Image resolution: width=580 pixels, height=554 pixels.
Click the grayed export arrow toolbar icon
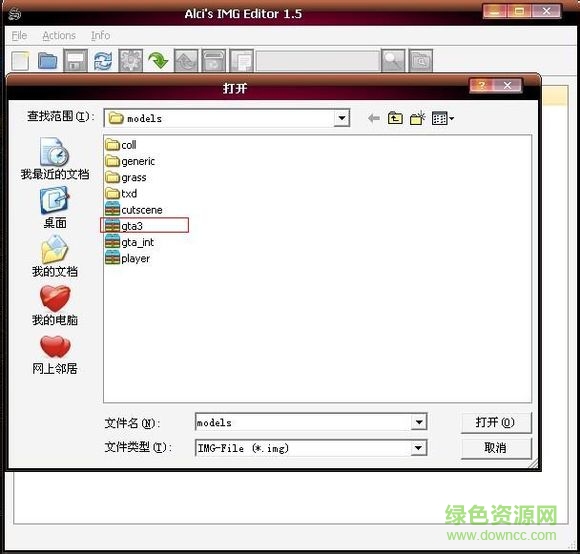click(x=186, y=60)
